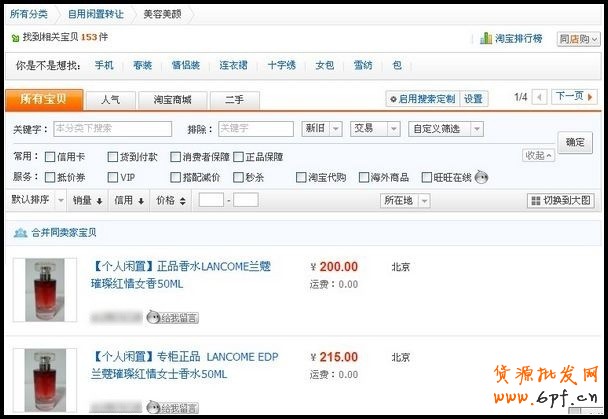Screen dimensions: 608x419
Task: Collapse filters with 收起
Action: click(538, 155)
